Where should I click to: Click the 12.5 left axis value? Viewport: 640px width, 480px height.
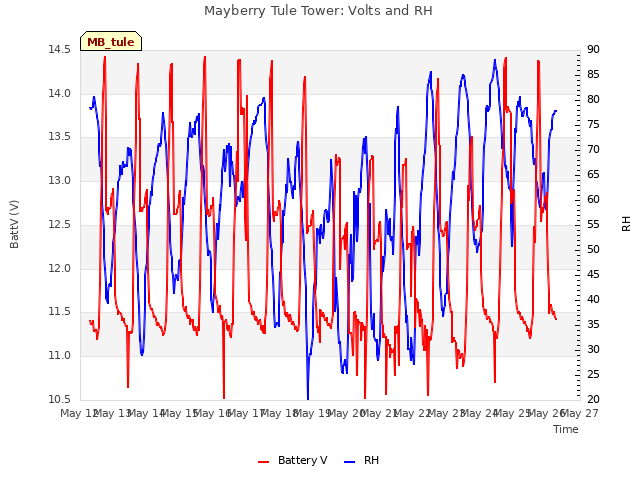(59, 224)
